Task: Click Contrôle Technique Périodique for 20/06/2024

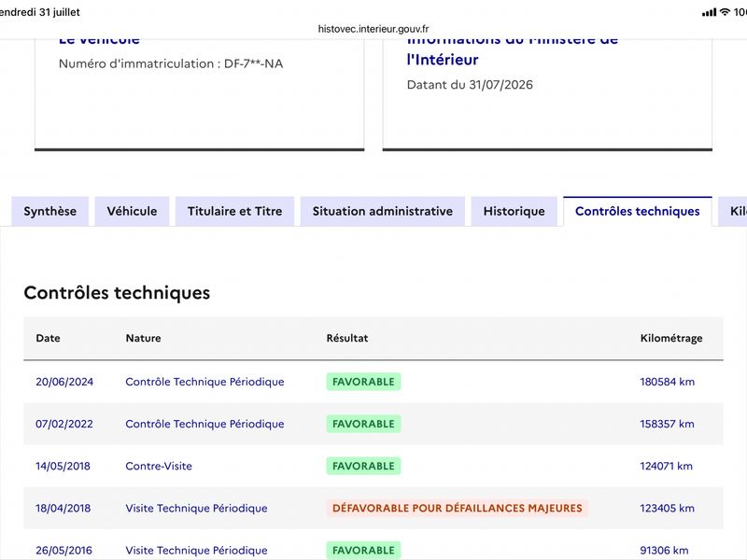Action: (x=204, y=382)
